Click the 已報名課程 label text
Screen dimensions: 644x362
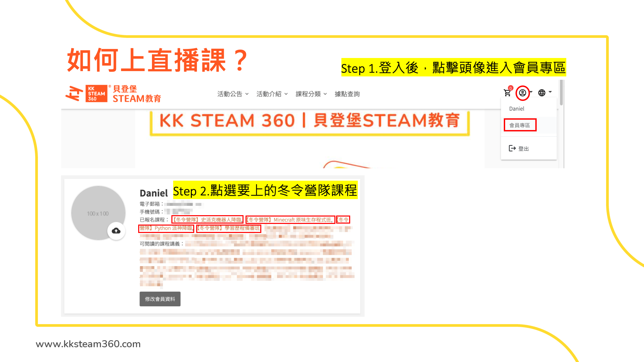point(154,220)
